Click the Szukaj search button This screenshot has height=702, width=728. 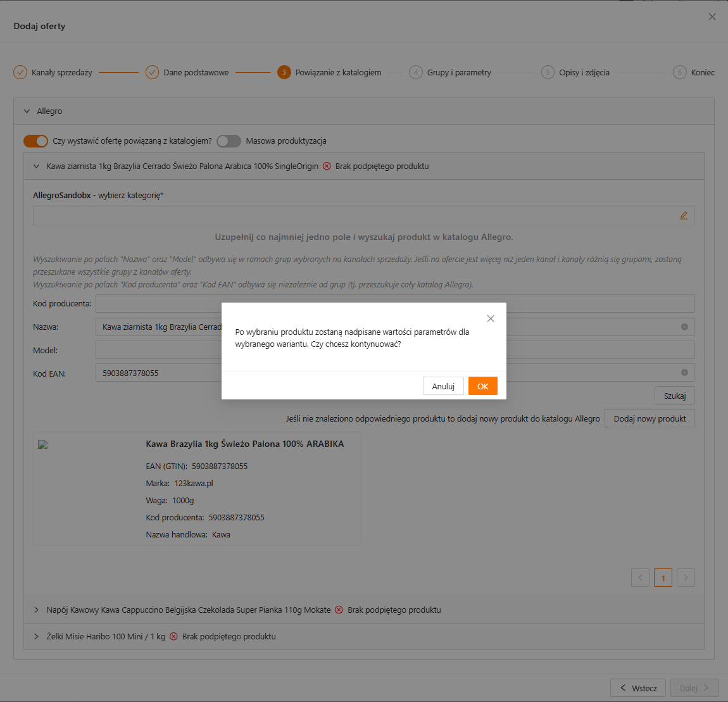tap(675, 396)
